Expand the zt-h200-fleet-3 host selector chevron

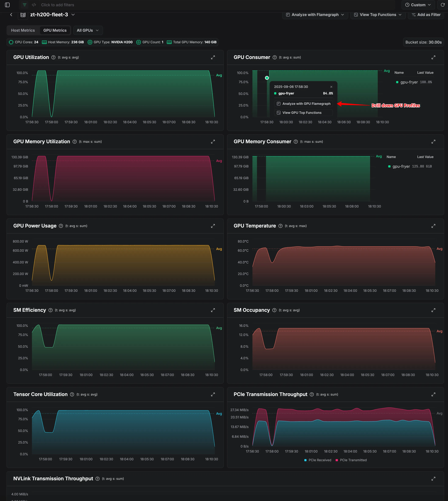[73, 15]
